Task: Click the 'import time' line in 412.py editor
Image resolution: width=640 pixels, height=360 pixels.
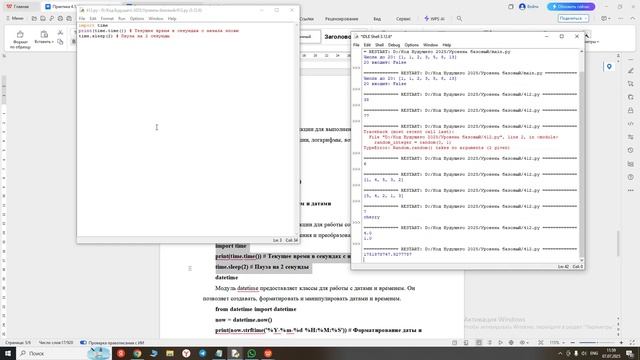Action: 93,25
